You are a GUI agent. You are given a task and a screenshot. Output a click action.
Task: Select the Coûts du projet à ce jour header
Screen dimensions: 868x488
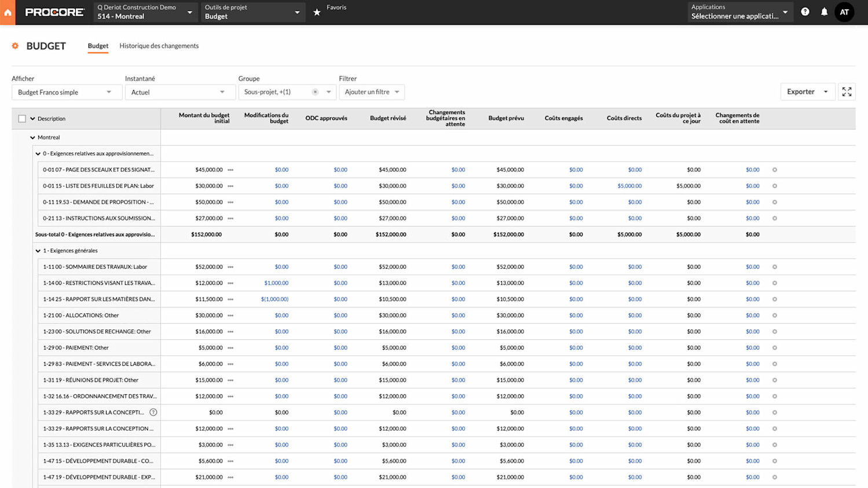click(x=678, y=118)
